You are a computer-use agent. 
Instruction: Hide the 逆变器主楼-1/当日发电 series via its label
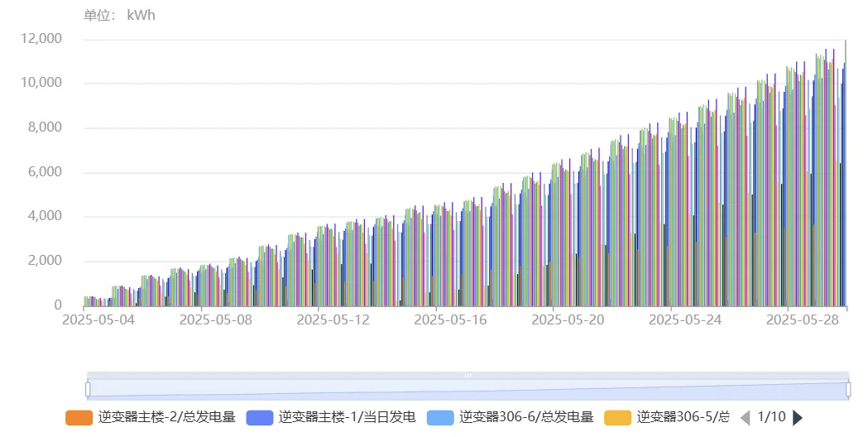point(348,418)
